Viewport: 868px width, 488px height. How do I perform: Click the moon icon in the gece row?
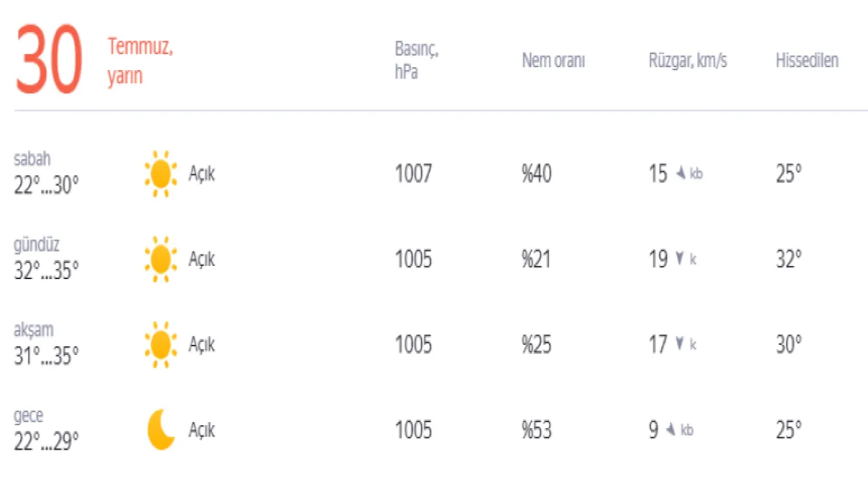coord(161,430)
